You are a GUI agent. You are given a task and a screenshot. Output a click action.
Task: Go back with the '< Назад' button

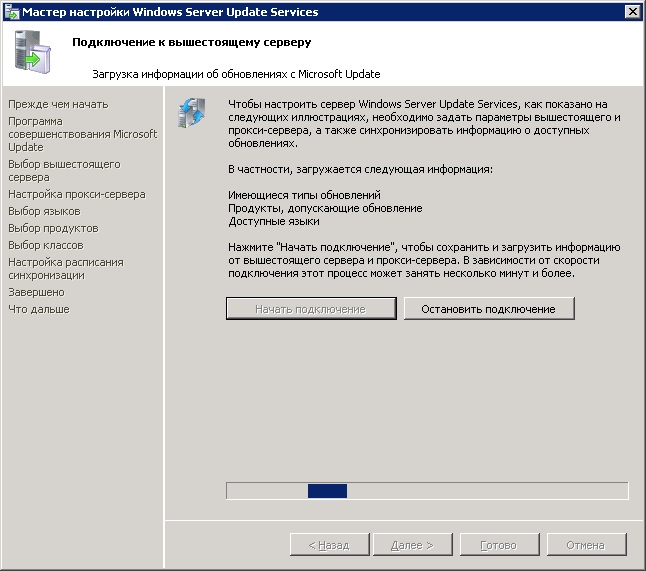click(x=330, y=545)
